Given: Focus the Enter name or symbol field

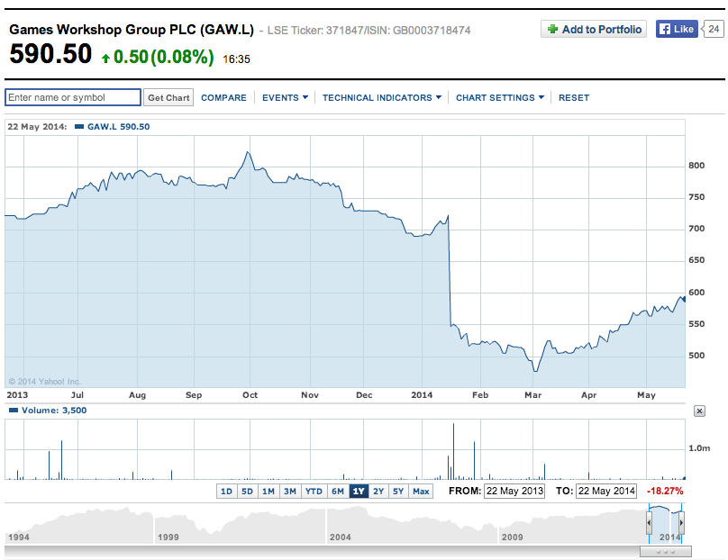Looking at the screenshot, I should coord(73,97).
